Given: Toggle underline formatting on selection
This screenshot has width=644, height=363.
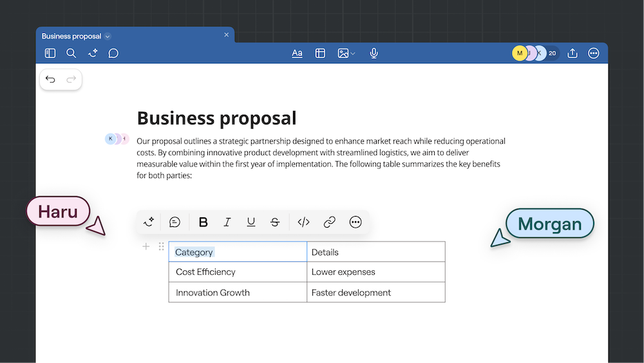Looking at the screenshot, I should [251, 222].
